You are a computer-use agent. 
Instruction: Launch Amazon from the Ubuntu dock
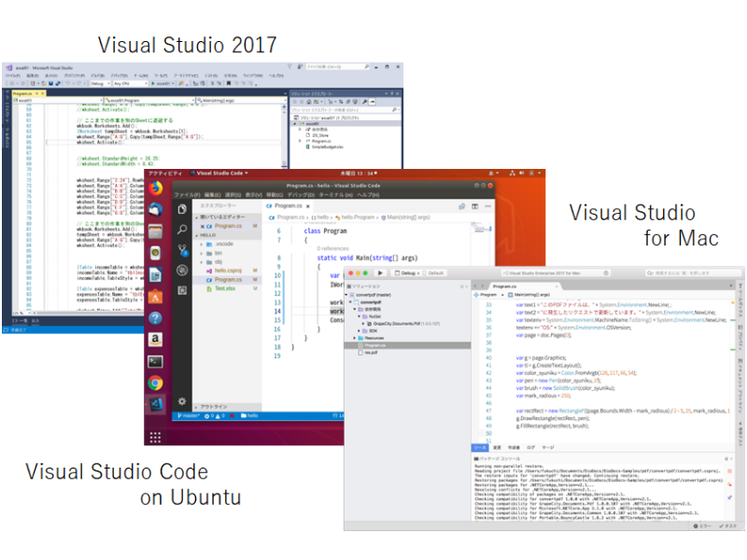pyautogui.click(x=155, y=340)
